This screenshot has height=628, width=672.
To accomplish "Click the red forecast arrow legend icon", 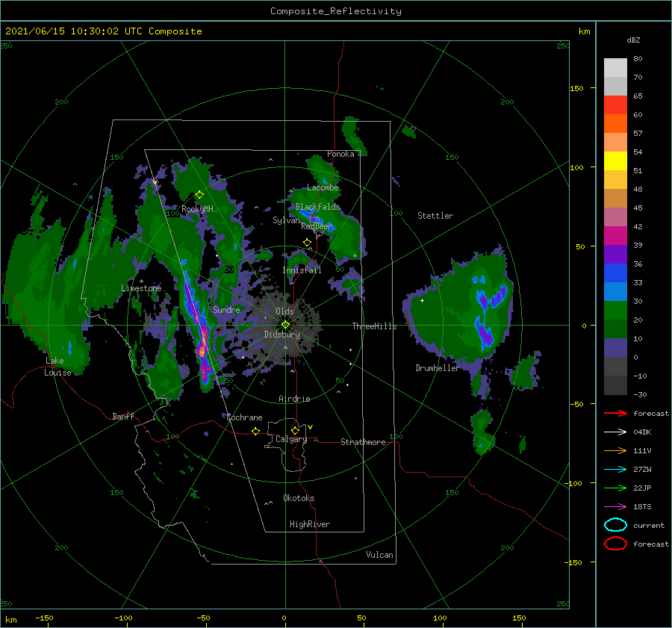I will (x=615, y=413).
